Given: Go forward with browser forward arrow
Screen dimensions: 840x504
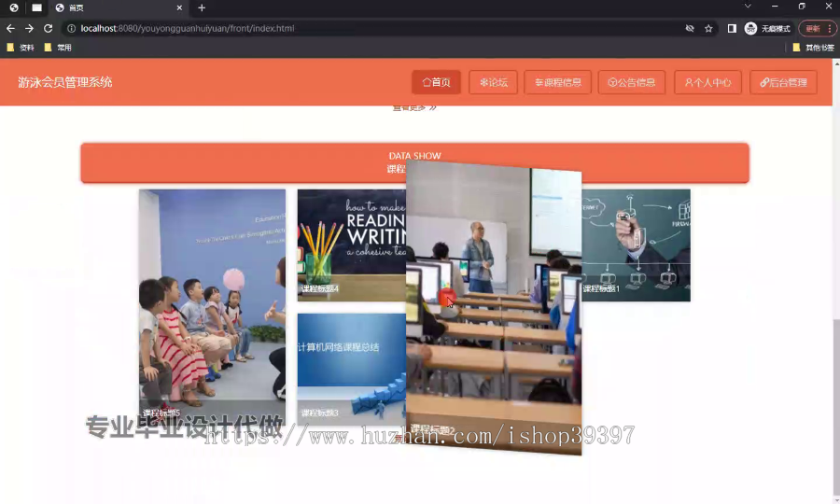Looking at the screenshot, I should point(30,28).
